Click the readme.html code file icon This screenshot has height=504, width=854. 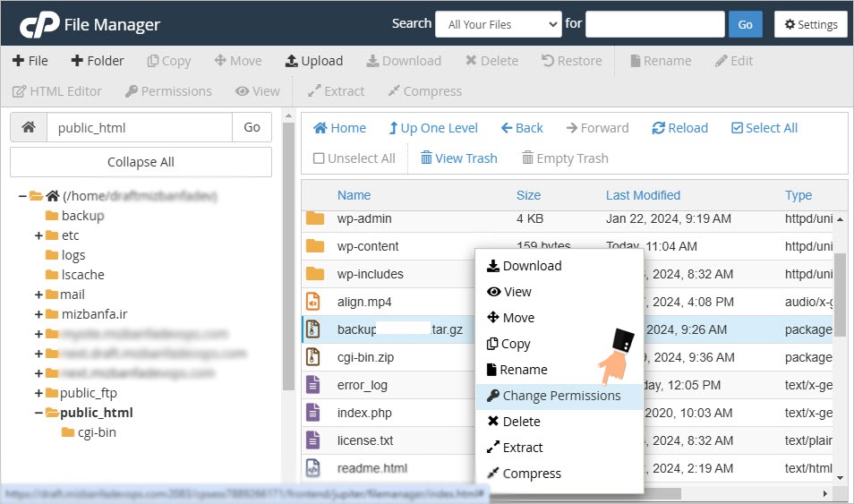pos(313,468)
